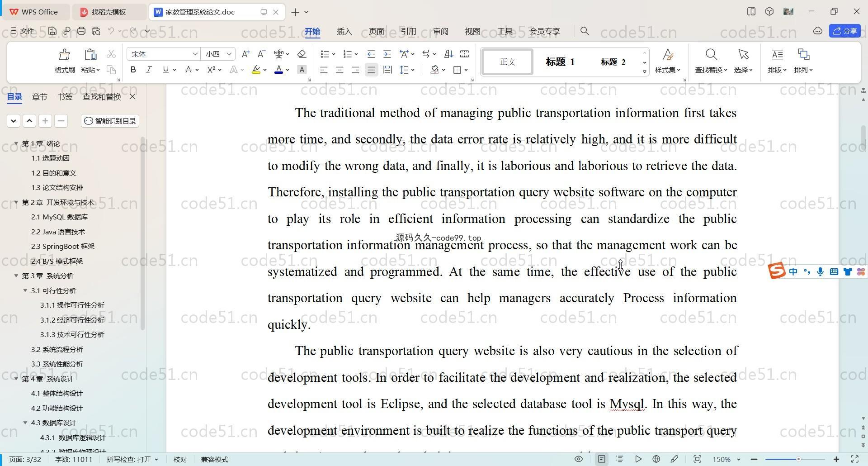
Task: Apply the 标题 2 heading style
Action: click(x=613, y=62)
